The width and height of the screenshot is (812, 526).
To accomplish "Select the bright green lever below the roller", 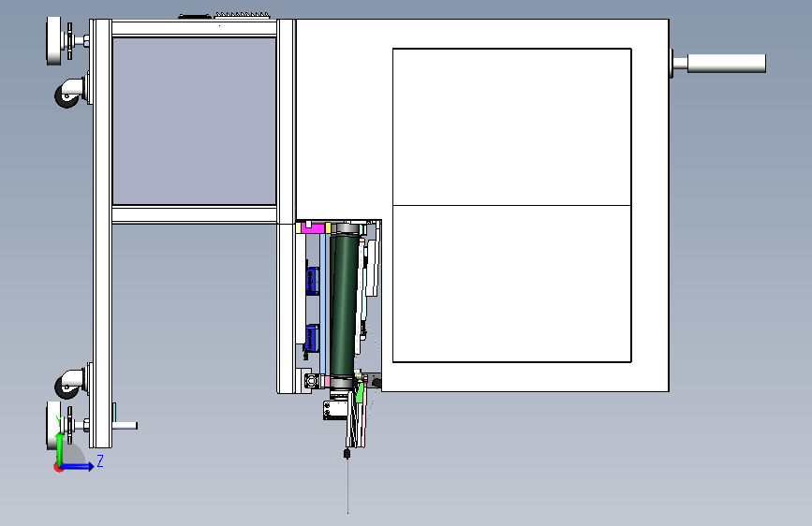I will pos(359,393).
